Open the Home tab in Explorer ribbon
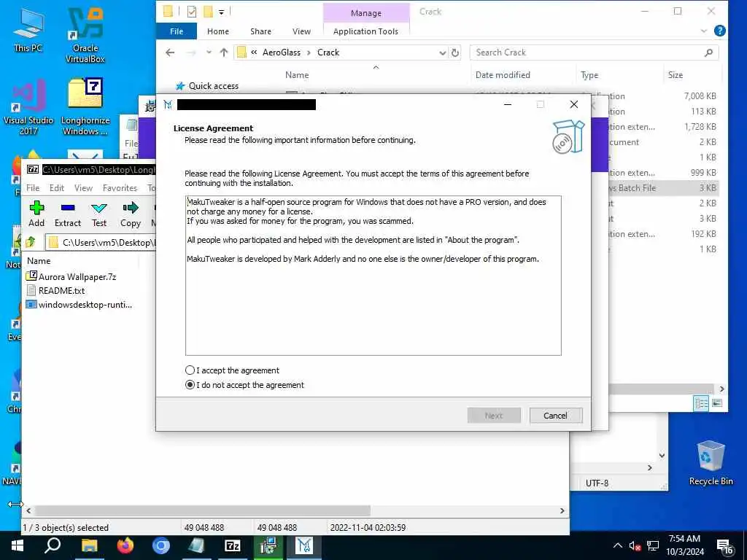The height and width of the screenshot is (560, 747). coord(217,31)
